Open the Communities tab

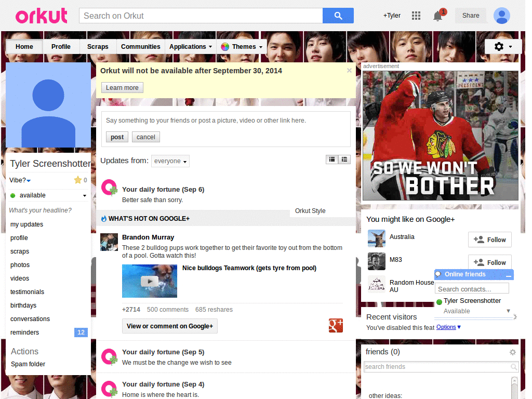tap(140, 47)
